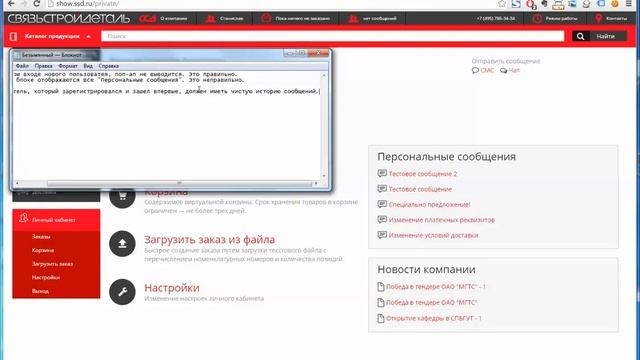Screen dimensions: 640x360
Task: Click the Найти button
Action: point(606,36)
